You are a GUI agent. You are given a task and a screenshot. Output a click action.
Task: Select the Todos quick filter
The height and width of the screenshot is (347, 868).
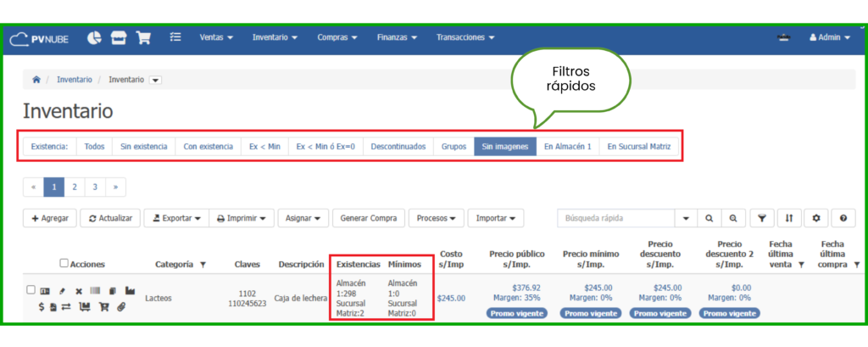coord(94,147)
